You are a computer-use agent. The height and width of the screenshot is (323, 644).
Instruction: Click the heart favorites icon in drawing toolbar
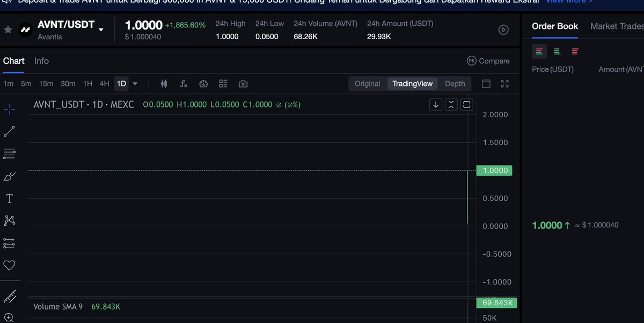(x=10, y=265)
